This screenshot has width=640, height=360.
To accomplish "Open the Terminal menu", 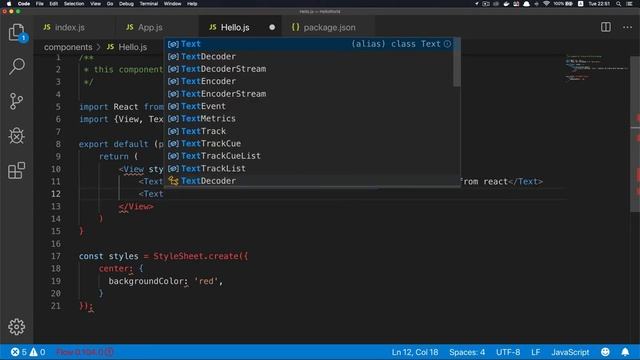I will pos(149,4).
